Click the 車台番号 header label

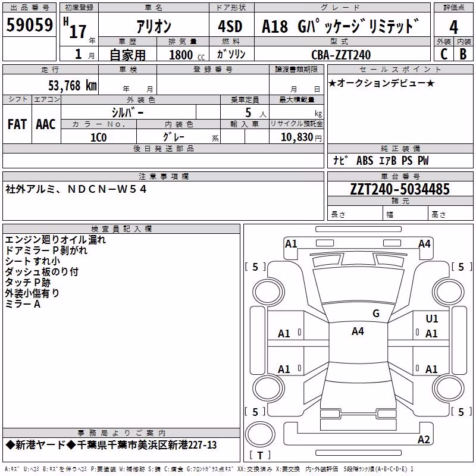point(400,176)
